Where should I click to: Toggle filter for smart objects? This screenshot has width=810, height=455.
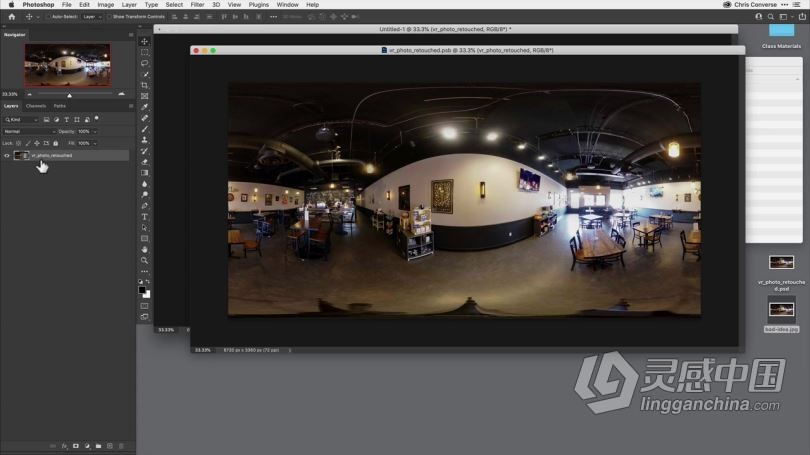coord(87,119)
